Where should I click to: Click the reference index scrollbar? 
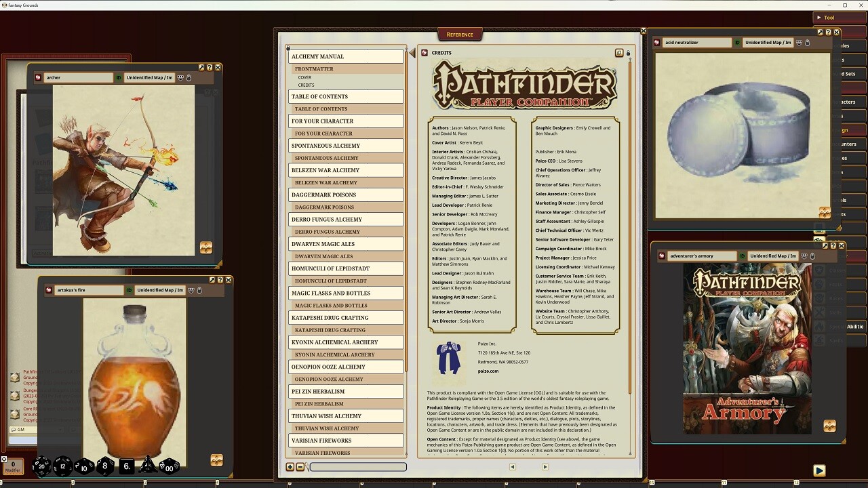[407, 203]
